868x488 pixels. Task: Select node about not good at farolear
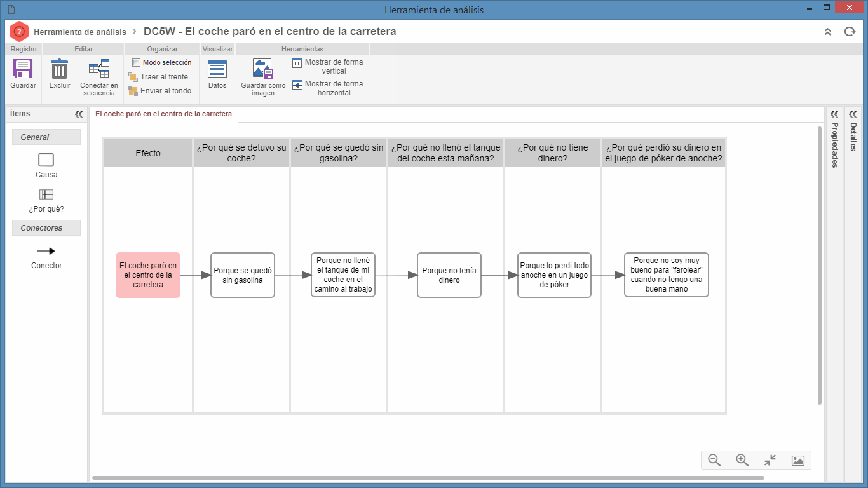(667, 275)
